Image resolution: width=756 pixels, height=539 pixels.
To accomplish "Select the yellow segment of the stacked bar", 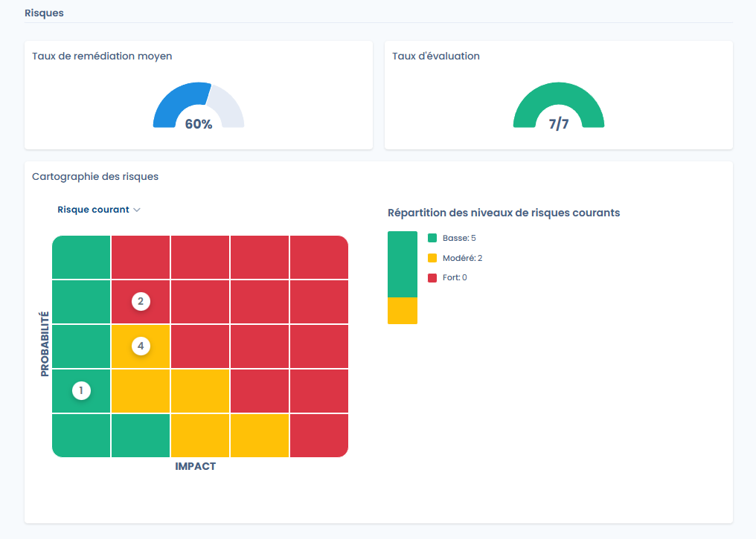I will pyautogui.click(x=403, y=311).
